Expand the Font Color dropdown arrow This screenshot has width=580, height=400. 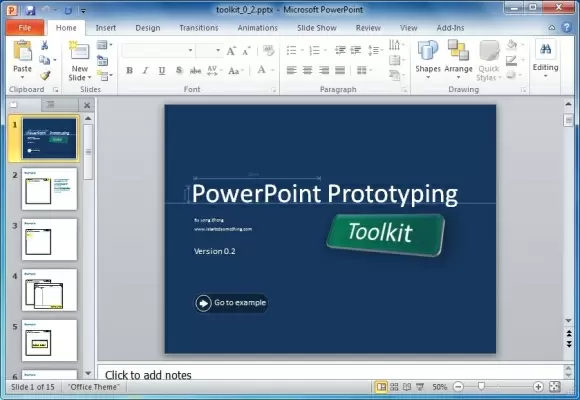point(273,70)
